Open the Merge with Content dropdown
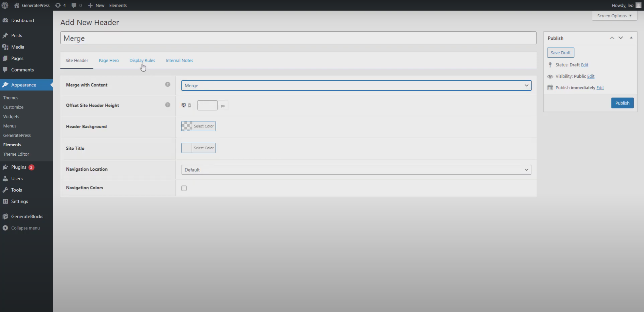644x312 pixels. pyautogui.click(x=356, y=86)
